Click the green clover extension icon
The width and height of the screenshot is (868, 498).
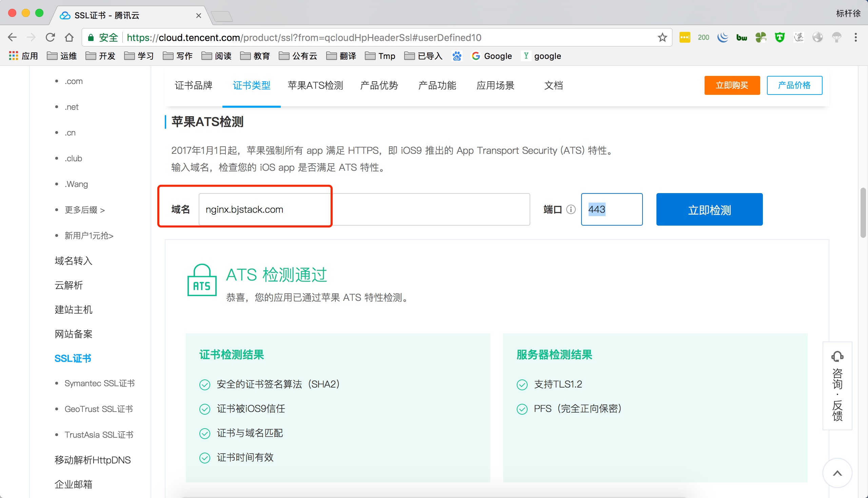pyautogui.click(x=761, y=37)
